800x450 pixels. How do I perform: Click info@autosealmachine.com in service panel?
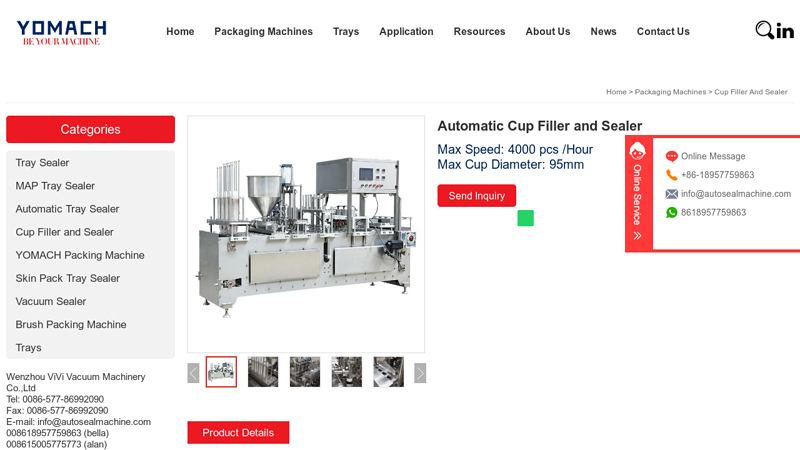[736, 194]
